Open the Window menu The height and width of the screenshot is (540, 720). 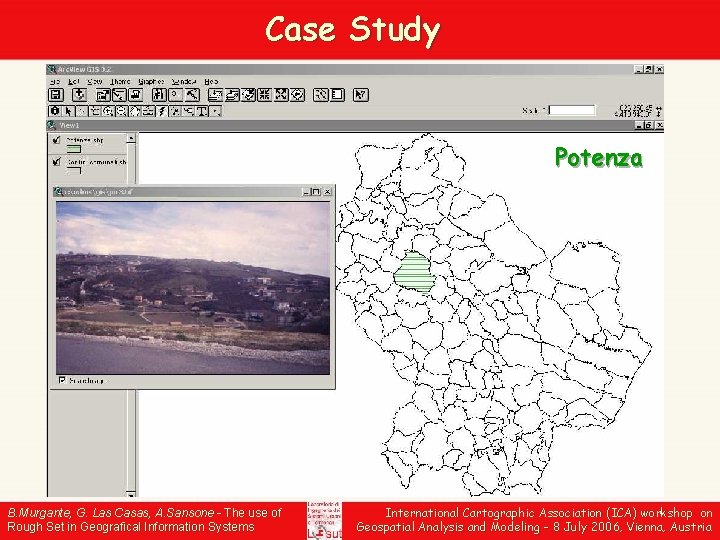pos(184,81)
